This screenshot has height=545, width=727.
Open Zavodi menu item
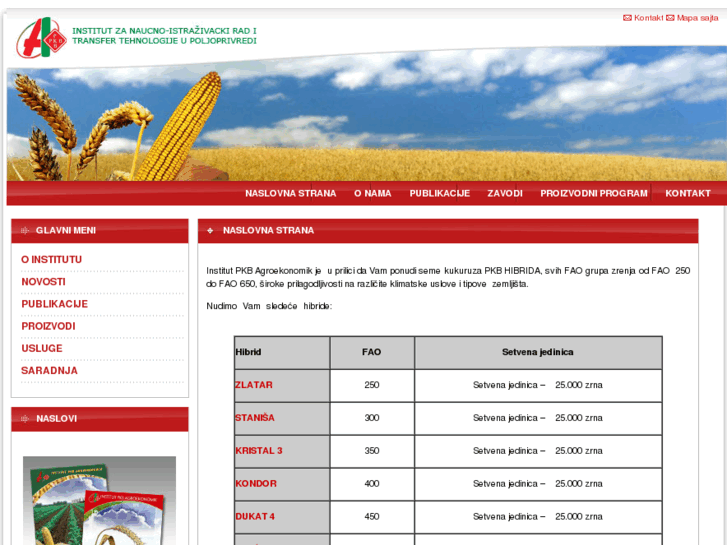pyautogui.click(x=505, y=193)
